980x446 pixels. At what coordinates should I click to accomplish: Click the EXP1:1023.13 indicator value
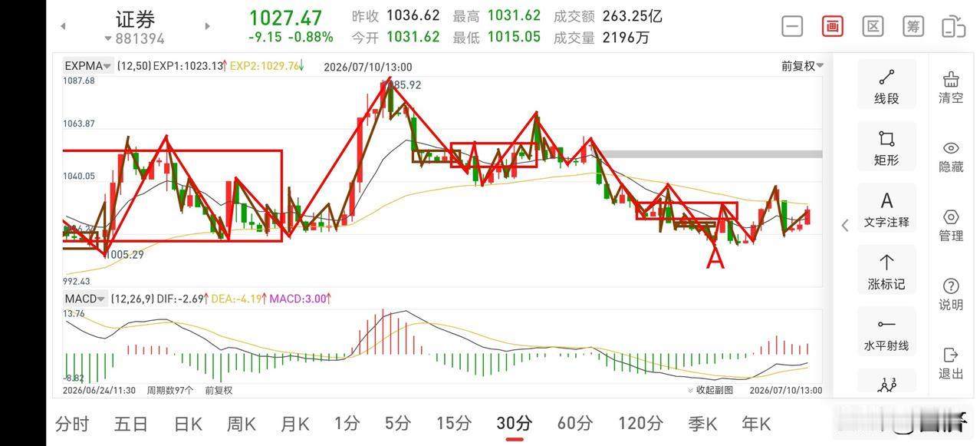189,66
